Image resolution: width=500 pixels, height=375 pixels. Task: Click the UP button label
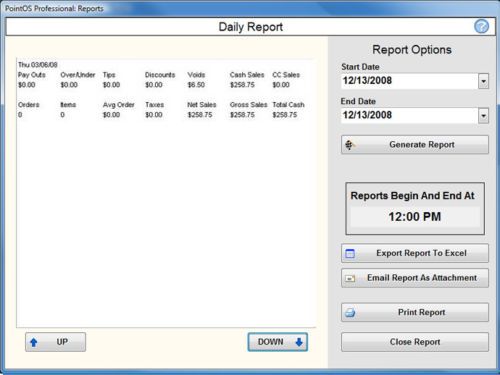tap(62, 342)
